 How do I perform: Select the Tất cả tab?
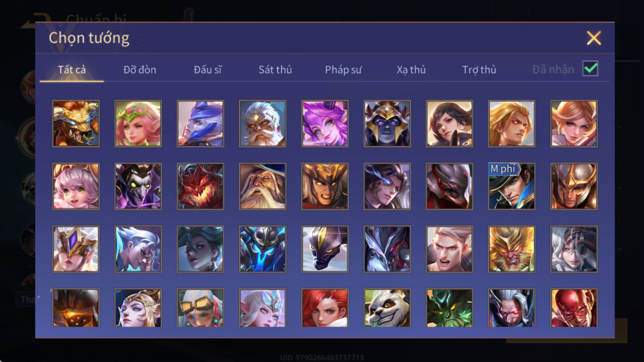[72, 69]
